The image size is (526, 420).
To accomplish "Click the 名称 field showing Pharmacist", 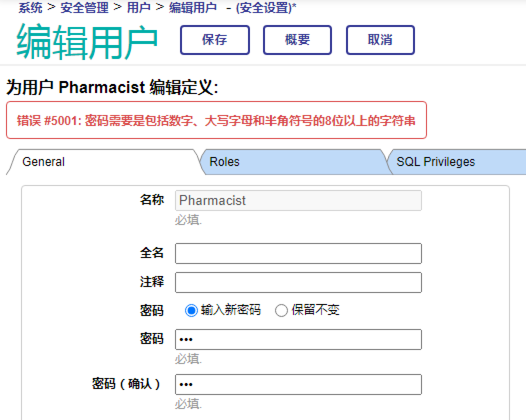I will tap(298, 200).
